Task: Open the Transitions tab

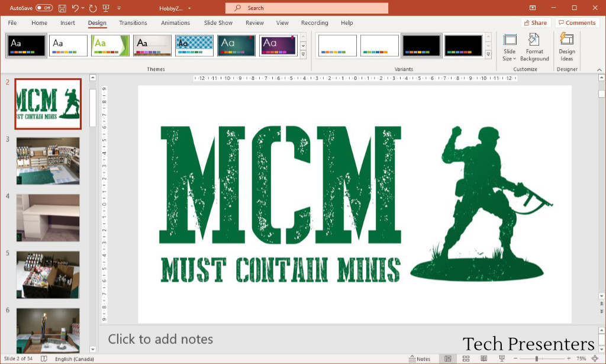Action: point(133,23)
